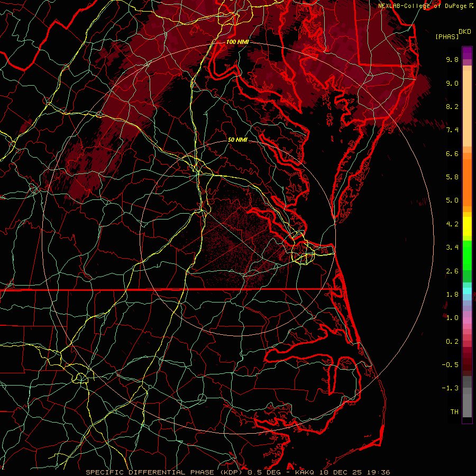Click the 4.2 scale value
476x476 pixels.
coord(452,224)
